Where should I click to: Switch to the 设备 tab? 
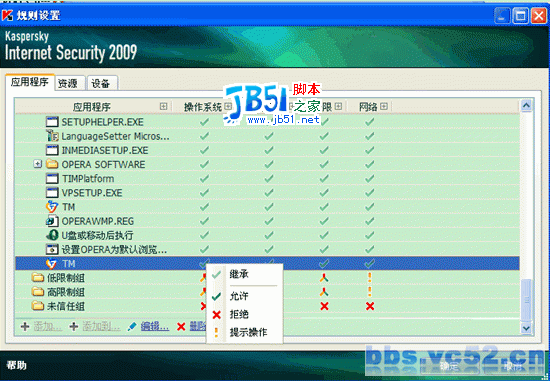click(x=101, y=83)
